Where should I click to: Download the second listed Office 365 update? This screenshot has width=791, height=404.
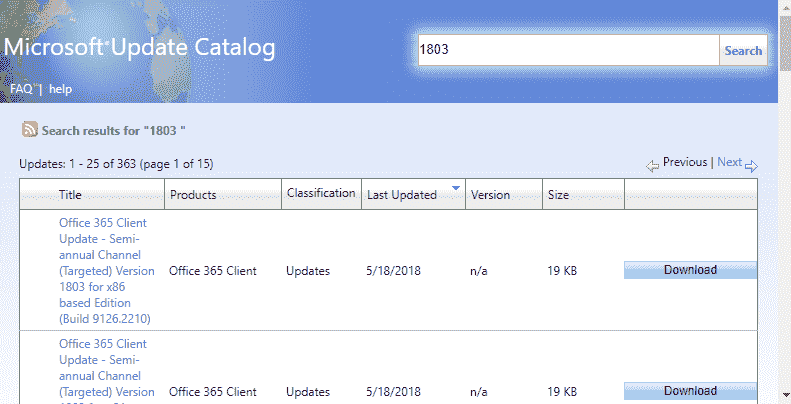(690, 391)
